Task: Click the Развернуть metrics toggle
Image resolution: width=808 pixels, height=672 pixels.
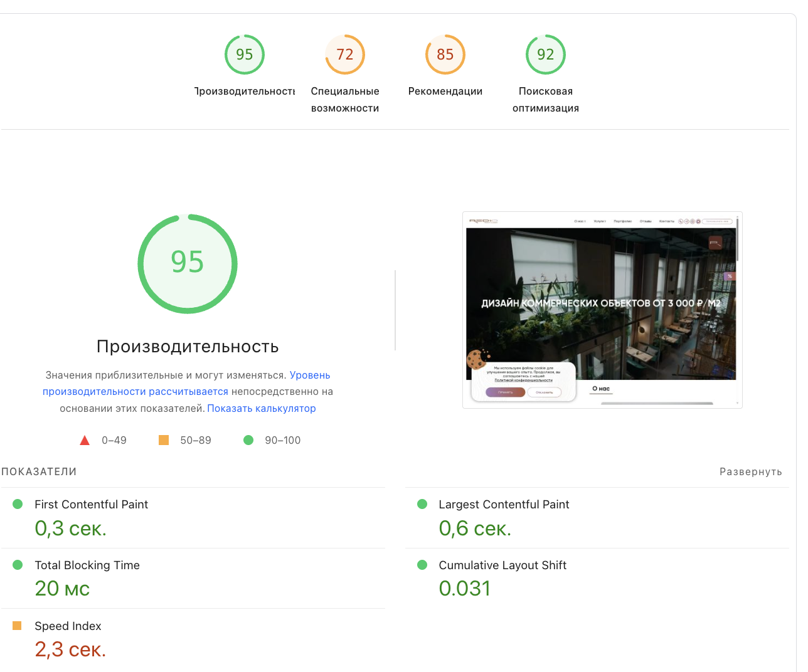Action: click(751, 472)
